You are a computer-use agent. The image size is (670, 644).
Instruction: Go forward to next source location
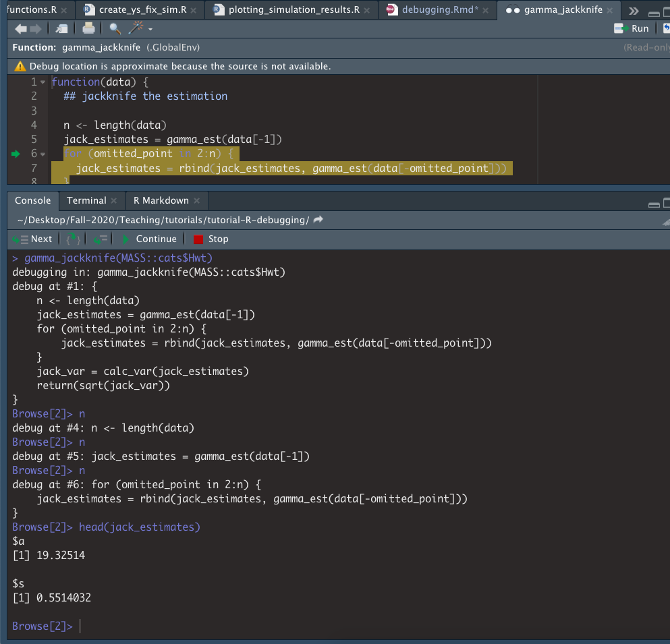tap(36, 29)
